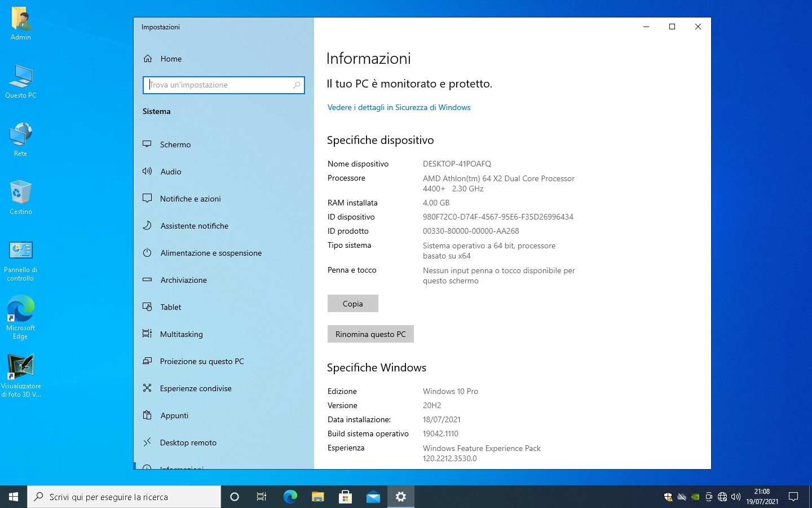812x508 pixels.
Task: Select the Tablet settings item
Action: coord(170,307)
